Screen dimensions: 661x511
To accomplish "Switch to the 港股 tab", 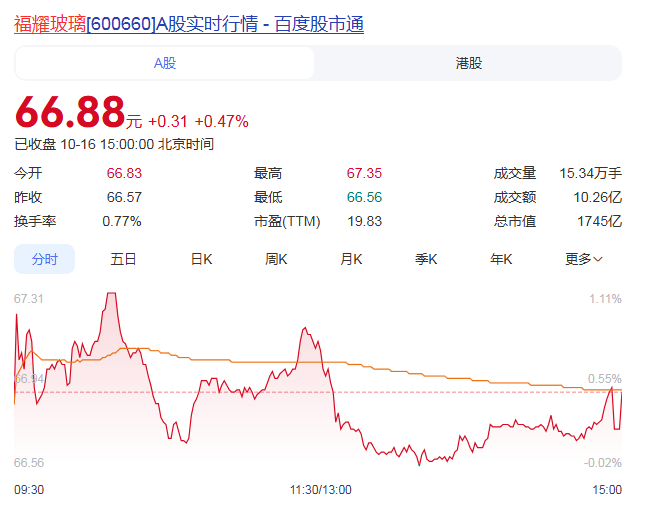I will pyautogui.click(x=468, y=63).
